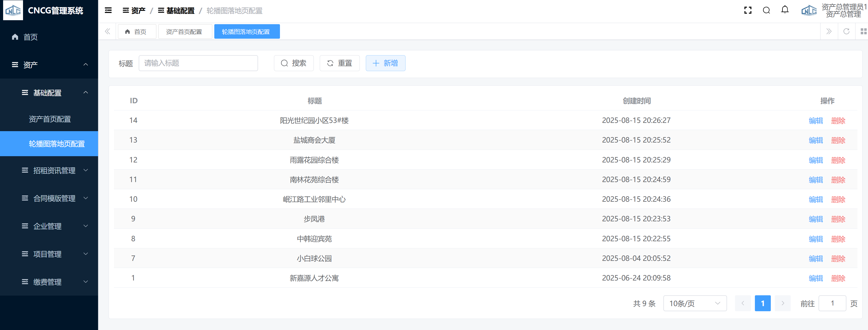Toggle fullscreen mode icon

[x=748, y=11]
